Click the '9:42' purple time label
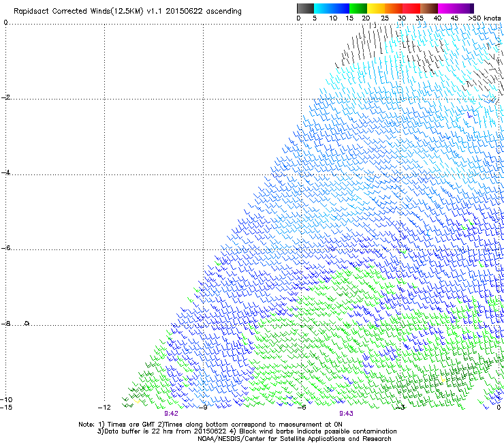 [x=171, y=414]
